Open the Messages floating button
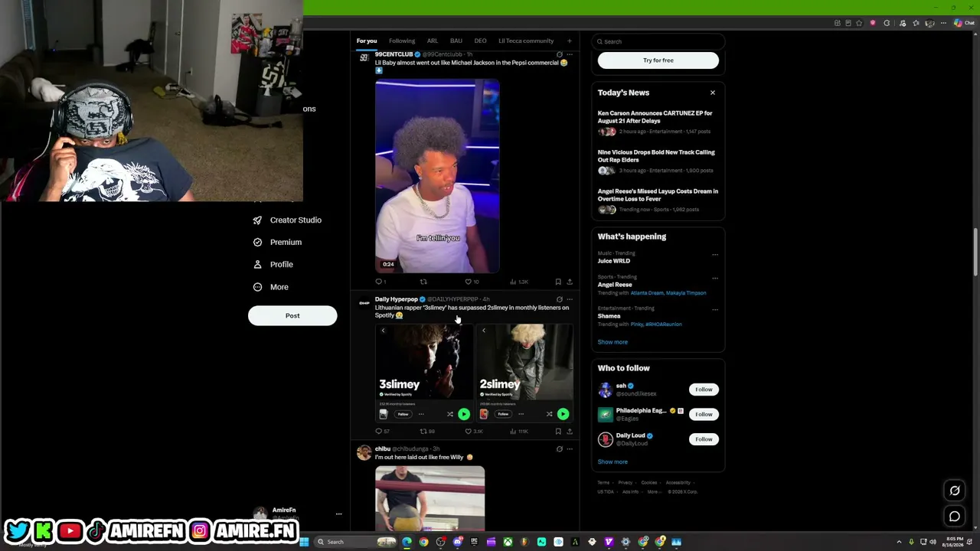Viewport: 980px width, 551px height. pyautogui.click(x=955, y=517)
